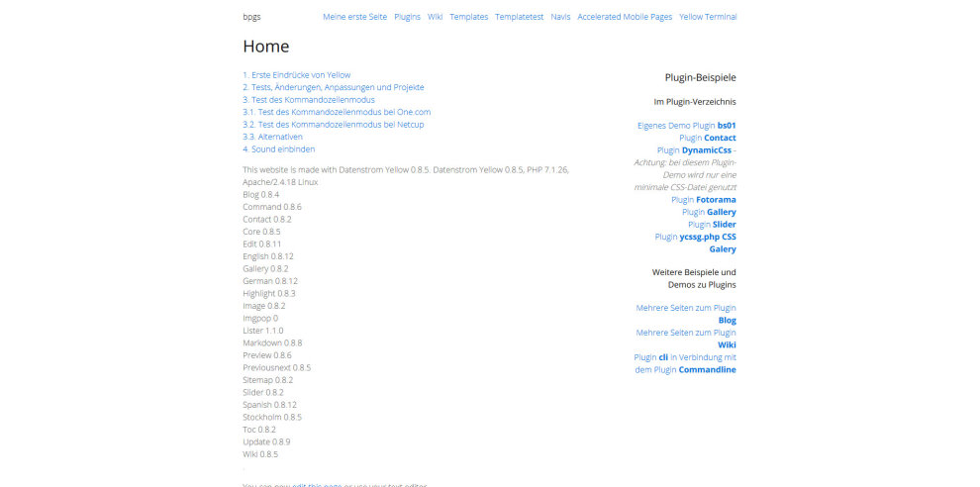
Task: Open the Templates navigation item
Action: 468,17
